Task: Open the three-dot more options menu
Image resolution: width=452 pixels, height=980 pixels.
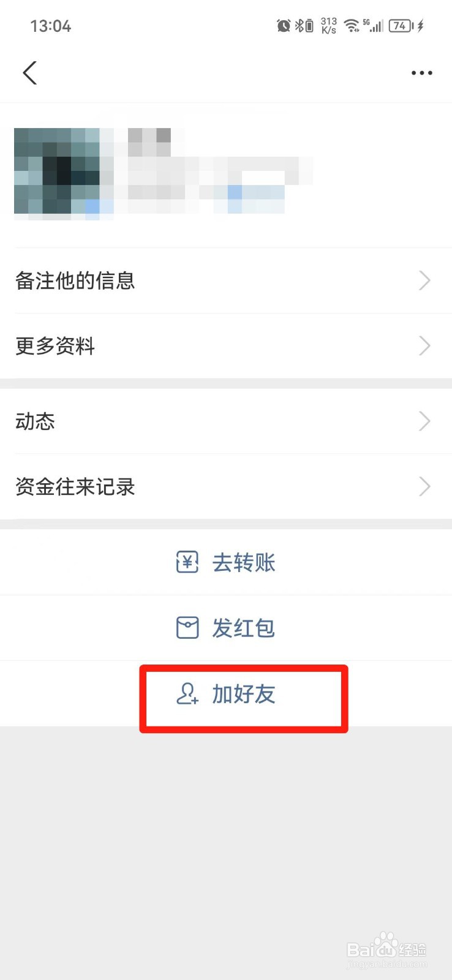Action: click(421, 73)
